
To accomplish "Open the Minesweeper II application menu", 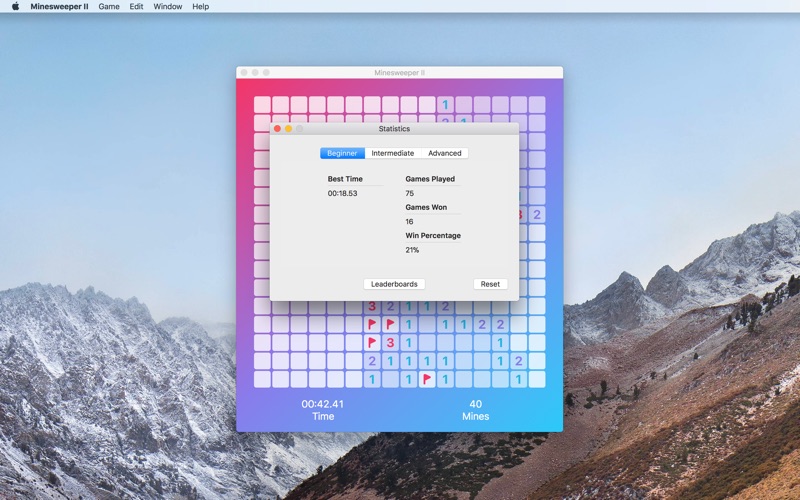I will [x=59, y=7].
